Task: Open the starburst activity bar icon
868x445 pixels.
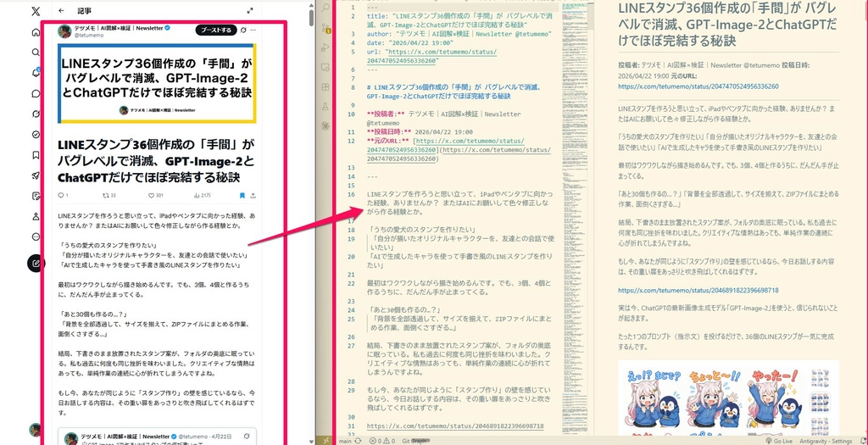Action: click(325, 126)
